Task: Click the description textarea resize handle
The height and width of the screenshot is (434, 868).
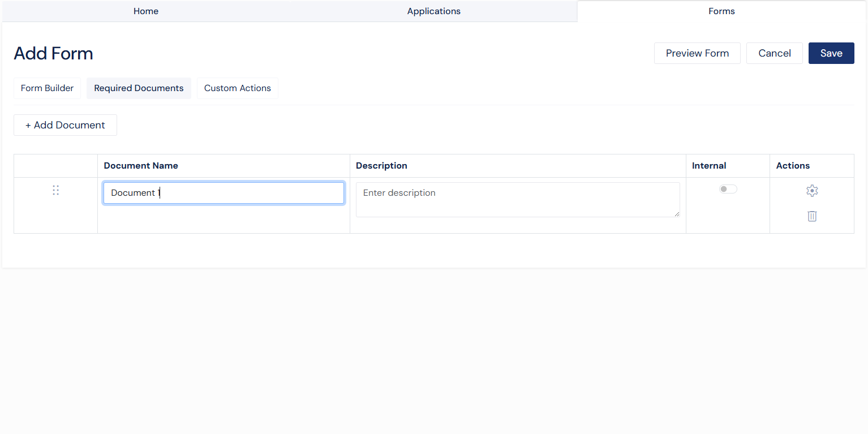Action: (677, 214)
